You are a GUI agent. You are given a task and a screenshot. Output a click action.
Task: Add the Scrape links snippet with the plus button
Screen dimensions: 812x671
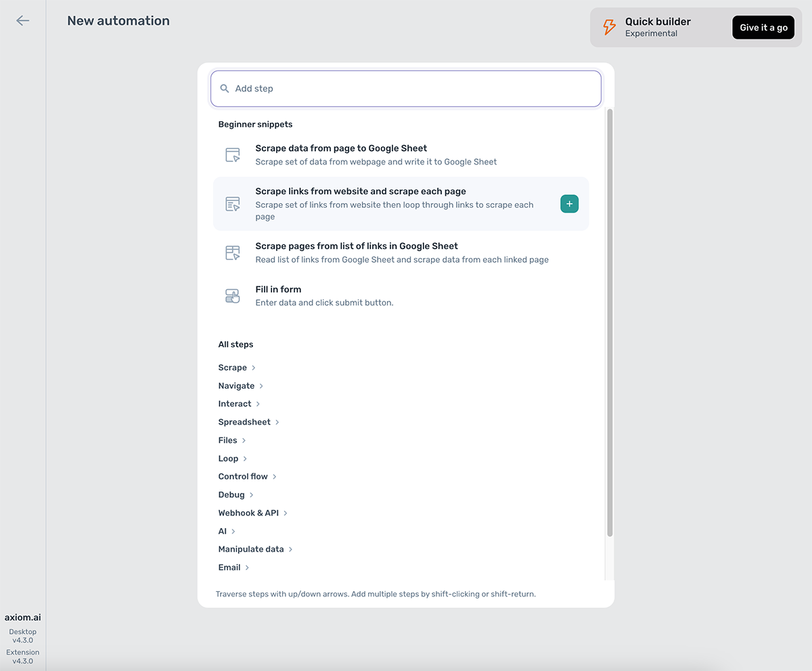pos(570,204)
